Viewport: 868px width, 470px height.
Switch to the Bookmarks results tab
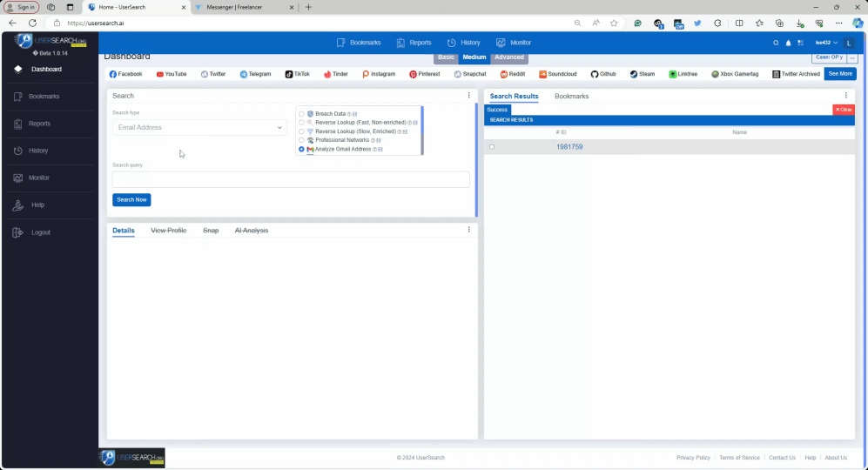571,96
